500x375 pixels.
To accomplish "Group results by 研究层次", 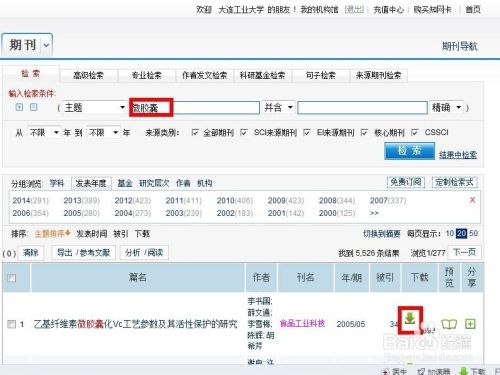I will 154,183.
